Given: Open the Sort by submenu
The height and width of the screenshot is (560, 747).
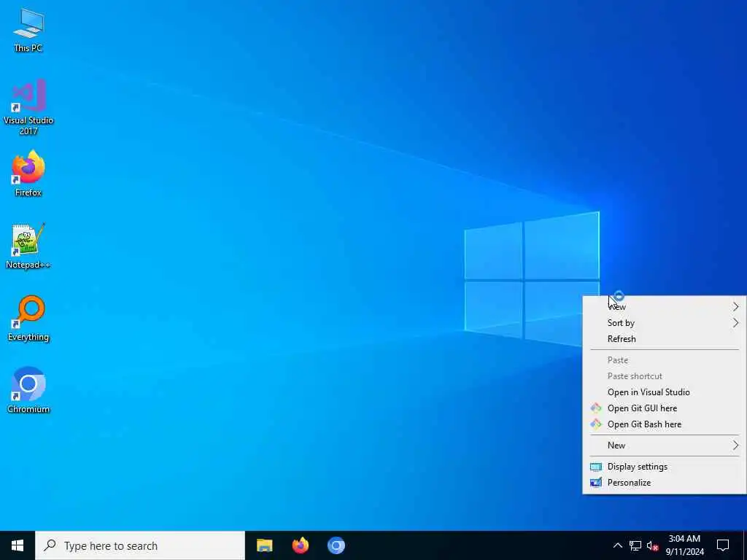Looking at the screenshot, I should click(664, 323).
